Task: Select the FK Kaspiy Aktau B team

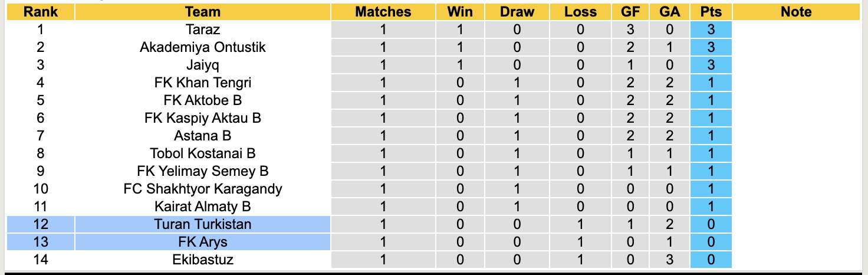Action: click(x=202, y=118)
